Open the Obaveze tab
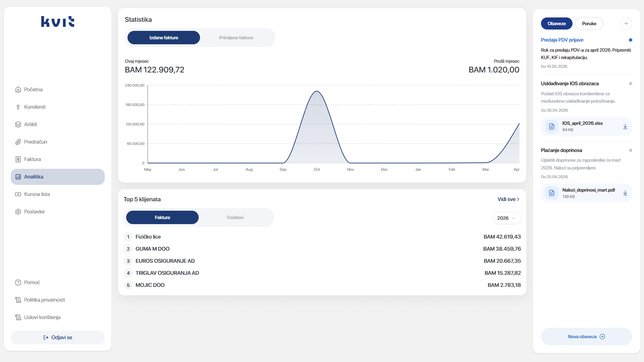644x362 pixels. pos(557,23)
